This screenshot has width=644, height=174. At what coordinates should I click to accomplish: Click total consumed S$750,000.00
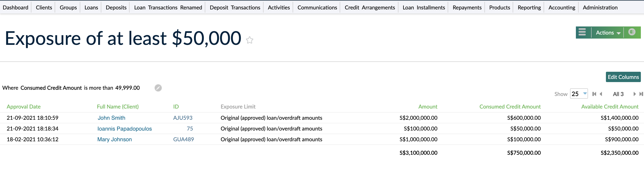pos(524,153)
